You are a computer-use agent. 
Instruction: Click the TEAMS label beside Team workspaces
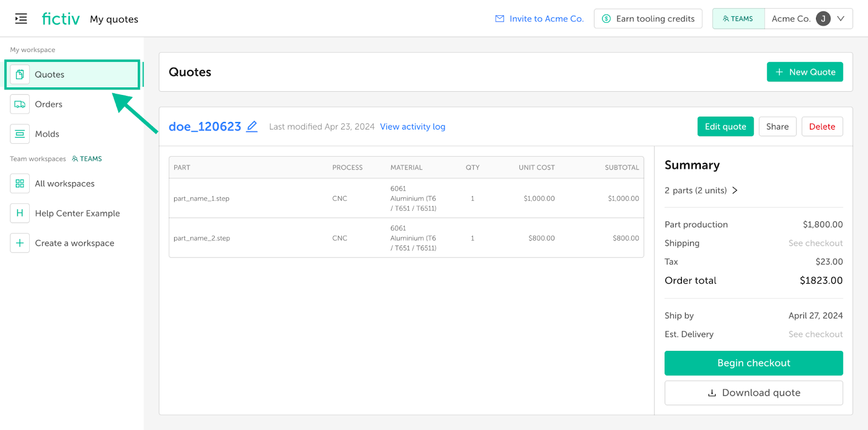pyautogui.click(x=87, y=159)
